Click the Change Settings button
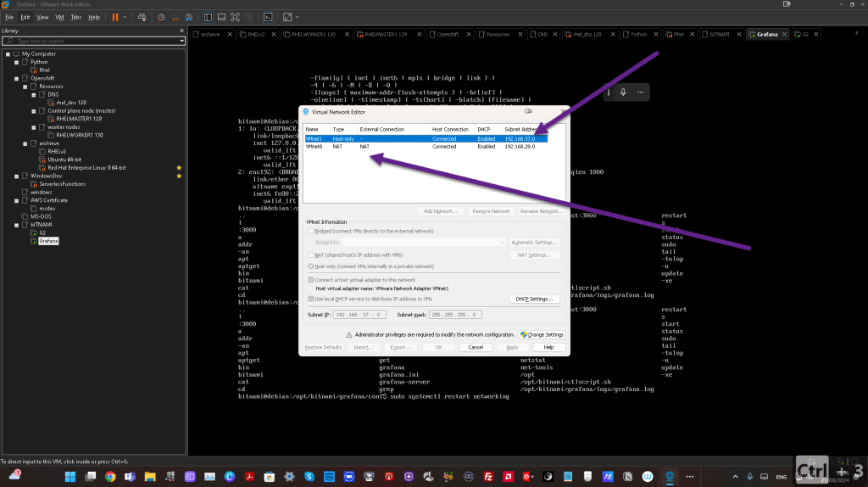 (x=542, y=334)
